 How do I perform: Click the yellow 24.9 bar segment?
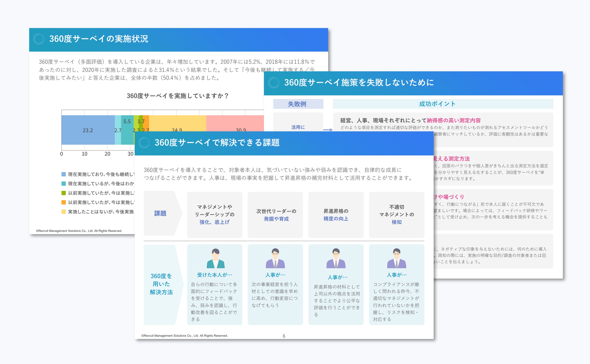(178, 123)
